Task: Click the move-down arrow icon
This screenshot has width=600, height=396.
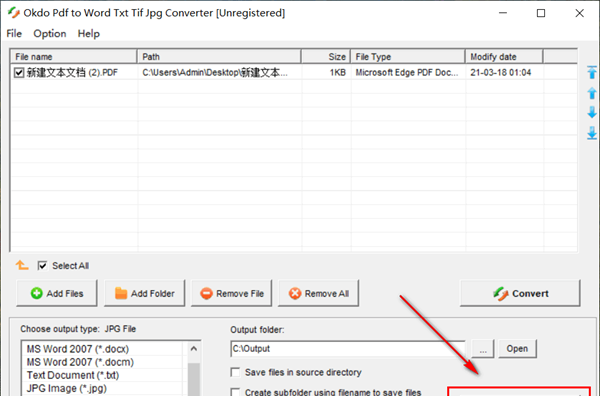Action: coord(592,112)
